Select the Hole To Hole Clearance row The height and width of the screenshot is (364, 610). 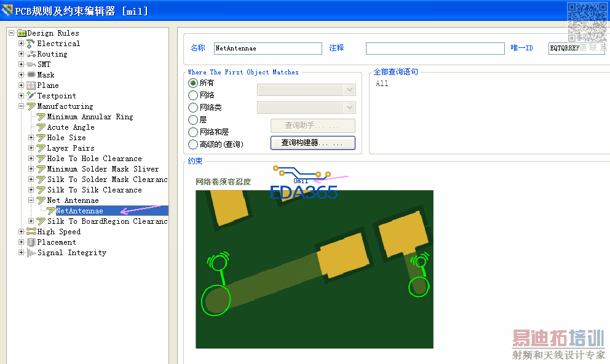click(94, 159)
